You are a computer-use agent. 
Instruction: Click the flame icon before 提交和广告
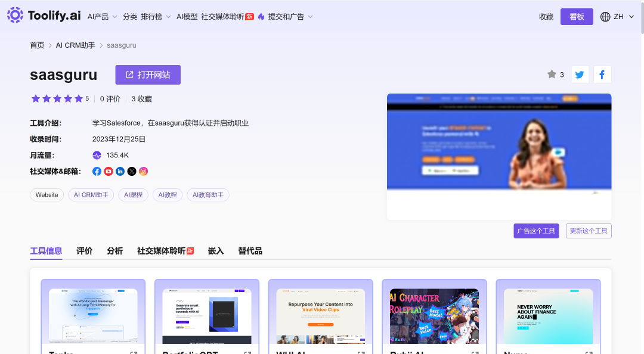click(261, 17)
